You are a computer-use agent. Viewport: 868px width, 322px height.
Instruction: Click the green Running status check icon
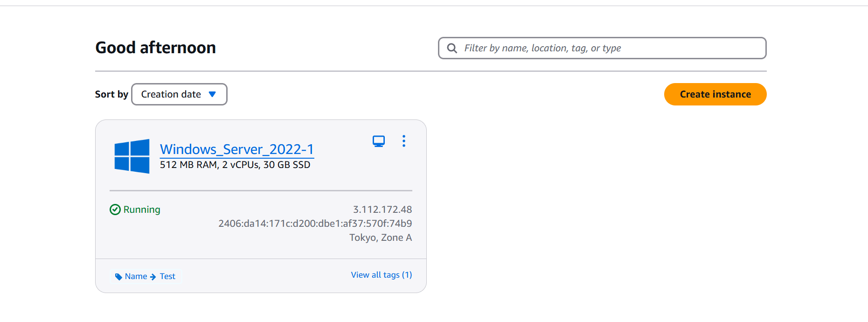(x=115, y=210)
